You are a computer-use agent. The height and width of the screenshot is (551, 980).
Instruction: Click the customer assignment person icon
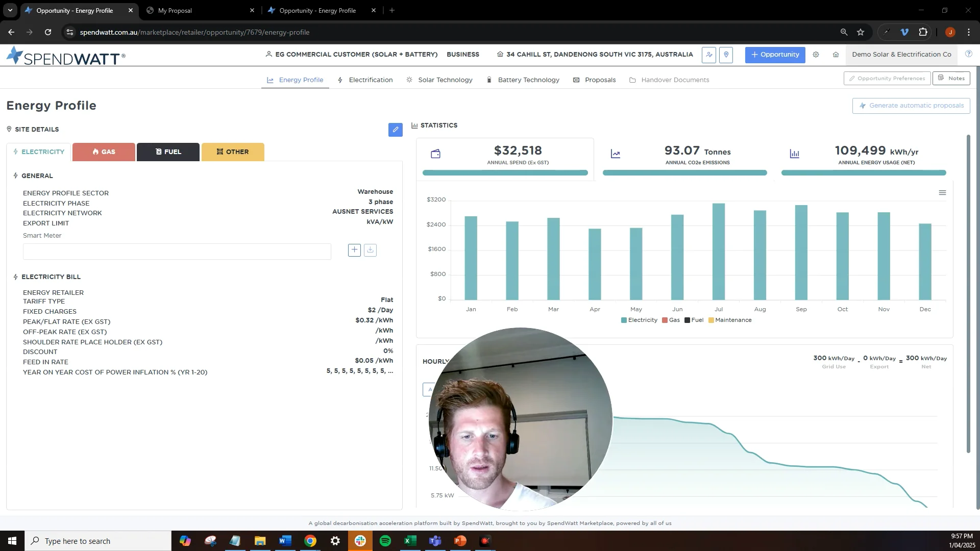(709, 55)
